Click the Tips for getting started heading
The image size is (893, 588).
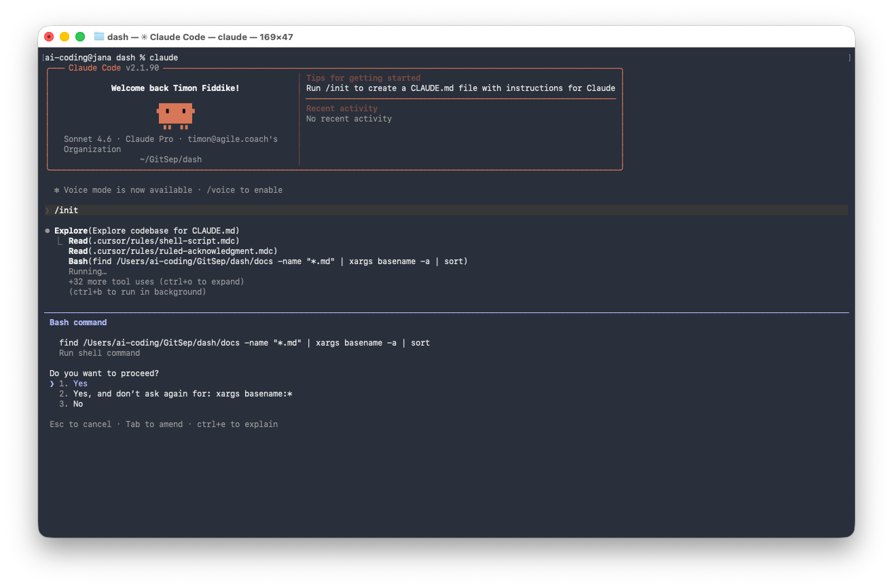363,78
